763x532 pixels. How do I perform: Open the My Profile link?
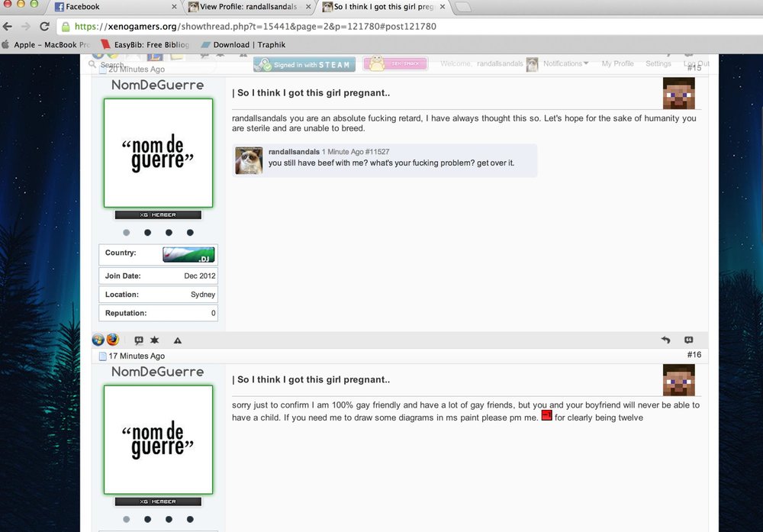coord(617,64)
